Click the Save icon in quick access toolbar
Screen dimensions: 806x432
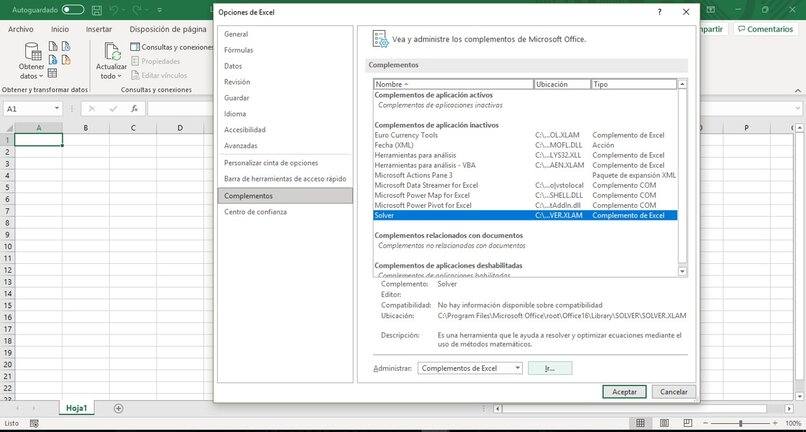point(97,10)
